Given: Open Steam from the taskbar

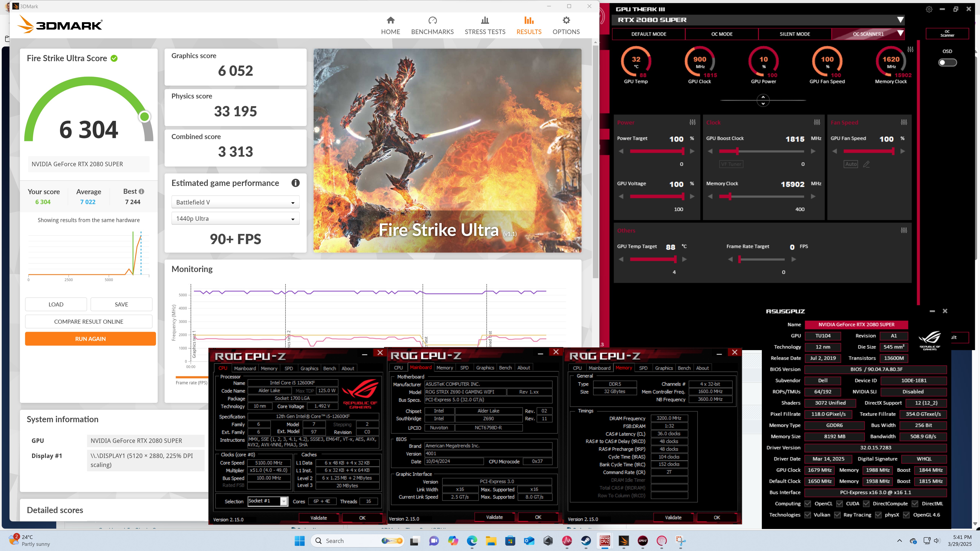Looking at the screenshot, I should pyautogui.click(x=586, y=541).
